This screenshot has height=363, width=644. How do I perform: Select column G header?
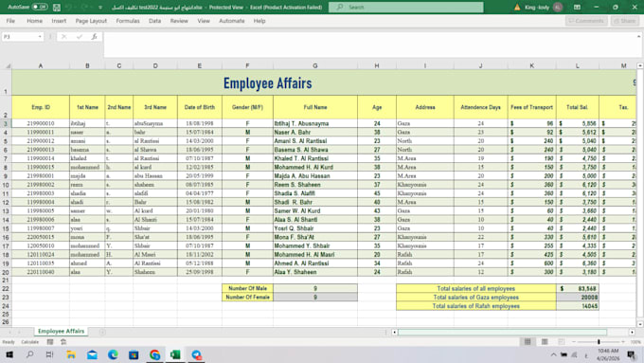coord(315,65)
